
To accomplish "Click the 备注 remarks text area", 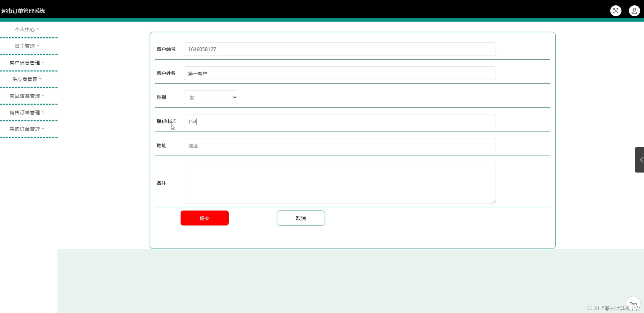I will (340, 183).
